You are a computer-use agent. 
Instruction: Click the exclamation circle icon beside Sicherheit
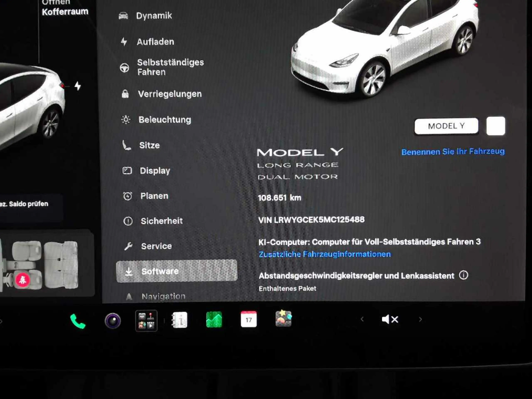[128, 221]
